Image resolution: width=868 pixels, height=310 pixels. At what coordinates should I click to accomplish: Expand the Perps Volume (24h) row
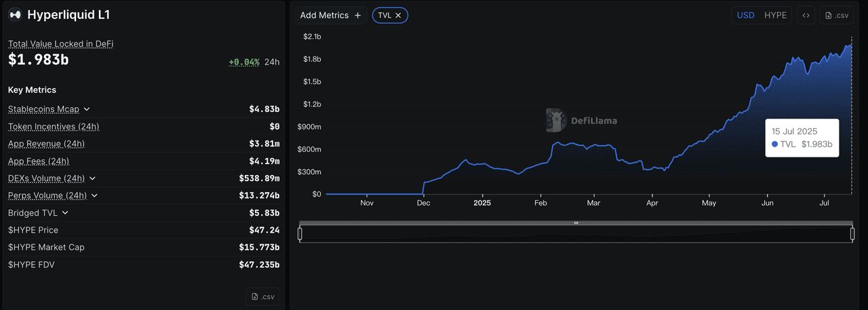pyautogui.click(x=94, y=195)
